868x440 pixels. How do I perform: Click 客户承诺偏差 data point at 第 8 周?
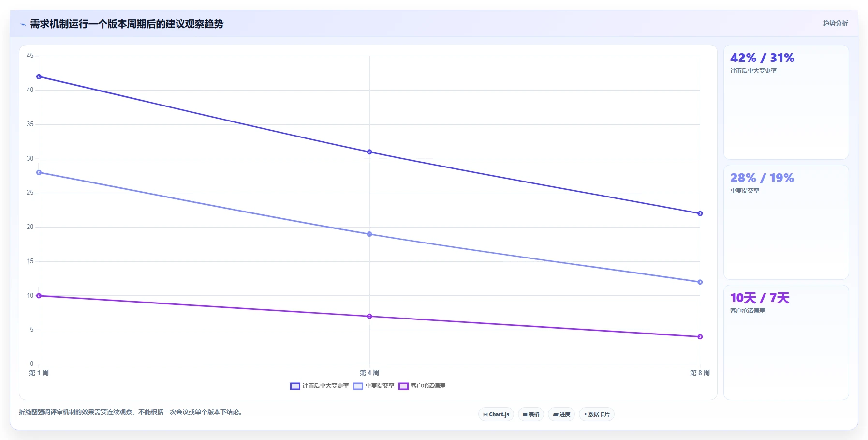[700, 337]
